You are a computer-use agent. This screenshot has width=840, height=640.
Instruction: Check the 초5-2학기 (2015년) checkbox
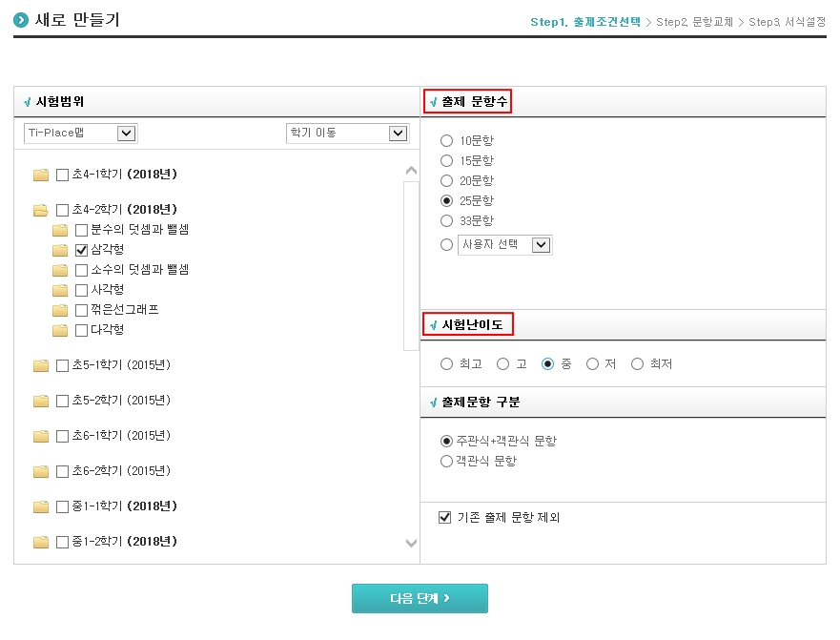tap(62, 401)
